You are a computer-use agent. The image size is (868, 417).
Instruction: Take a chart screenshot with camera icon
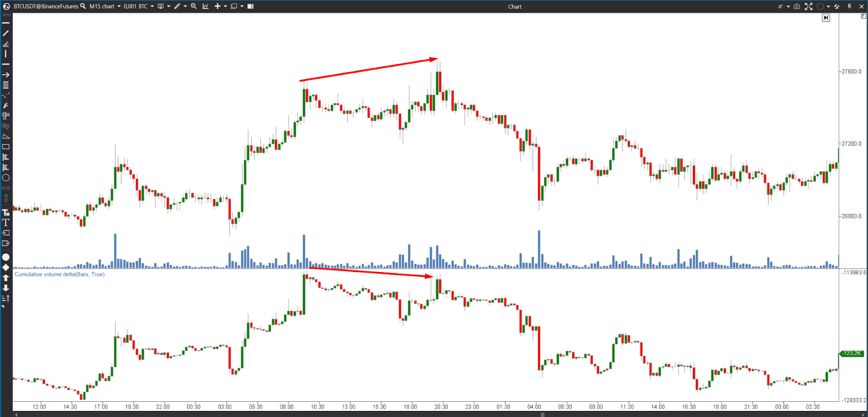point(797,7)
